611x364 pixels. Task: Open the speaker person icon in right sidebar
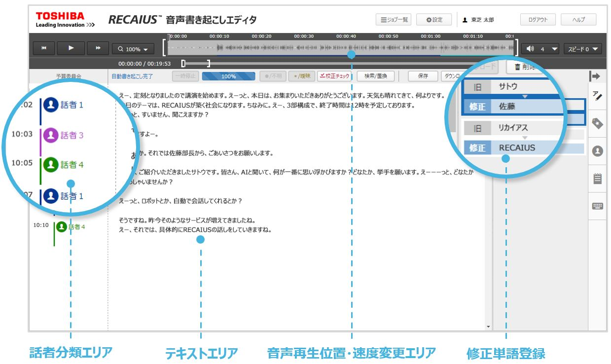point(597,151)
